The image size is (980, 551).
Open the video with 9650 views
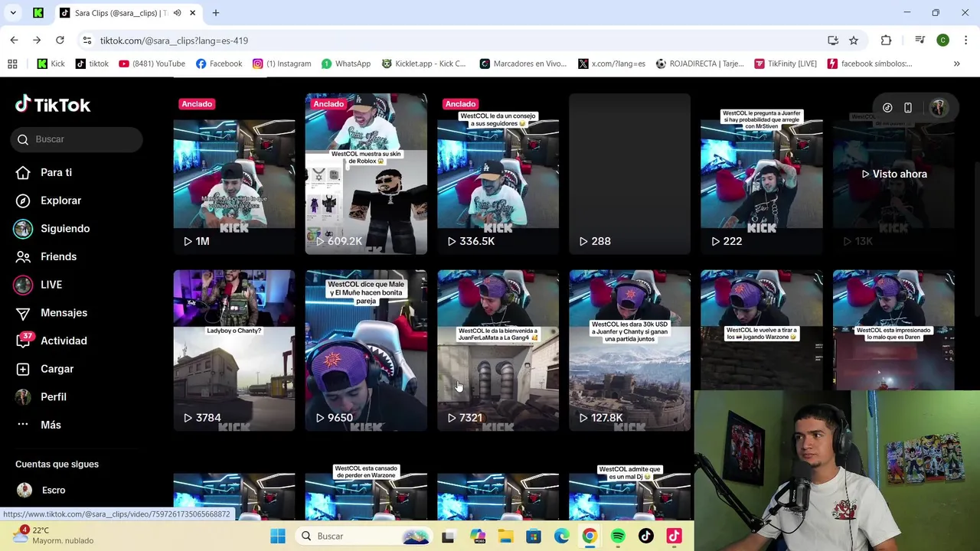coord(366,350)
